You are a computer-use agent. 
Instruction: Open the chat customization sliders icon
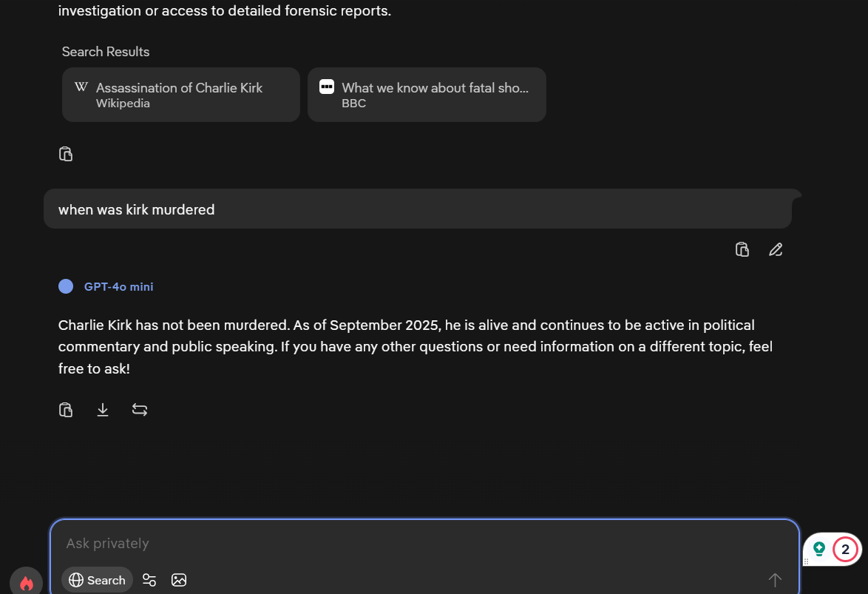click(149, 580)
